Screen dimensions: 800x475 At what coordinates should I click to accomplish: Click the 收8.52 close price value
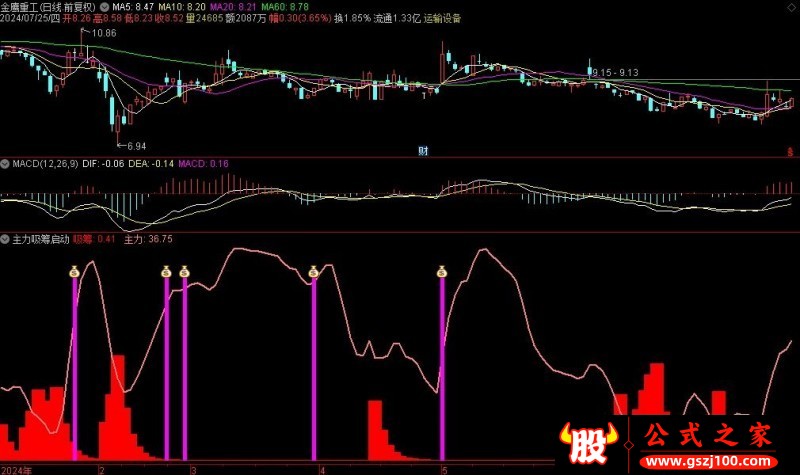tap(169, 19)
